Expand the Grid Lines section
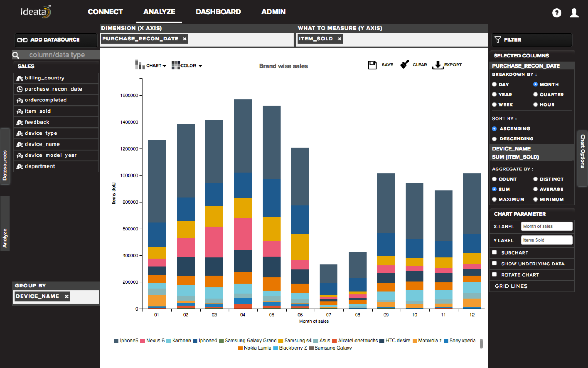 click(x=532, y=286)
